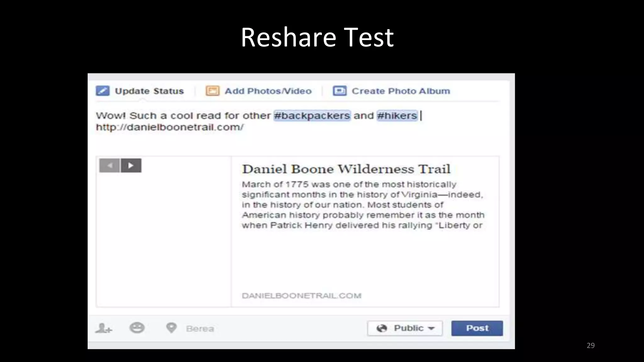Viewport: 644px width, 362px height.
Task: Choose the Create Photo Album tab
Action: point(391,91)
